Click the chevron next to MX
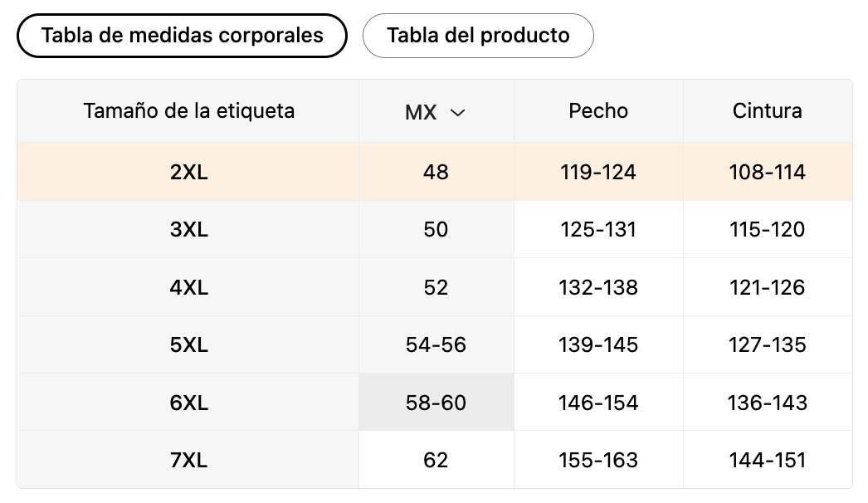The height and width of the screenshot is (503, 868). point(458,113)
